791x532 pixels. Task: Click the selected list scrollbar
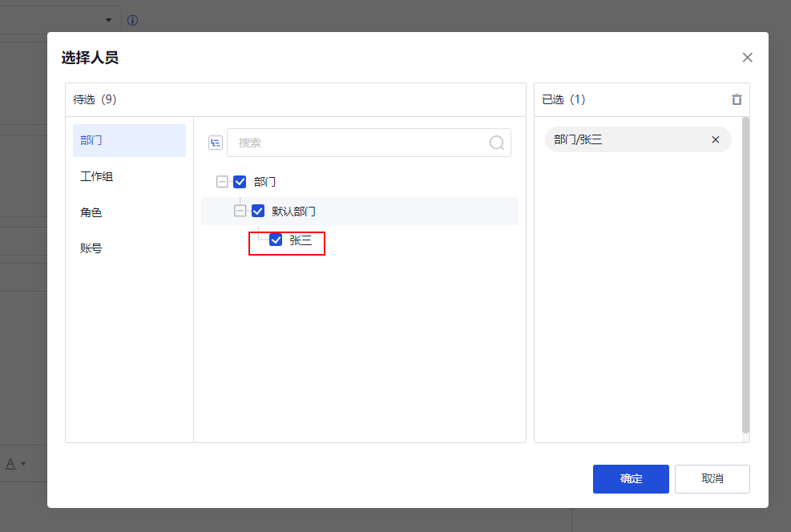click(x=746, y=272)
